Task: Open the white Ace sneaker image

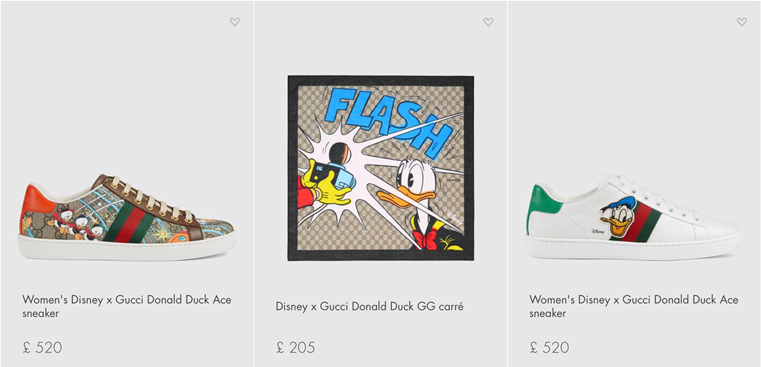Action: pos(634,217)
